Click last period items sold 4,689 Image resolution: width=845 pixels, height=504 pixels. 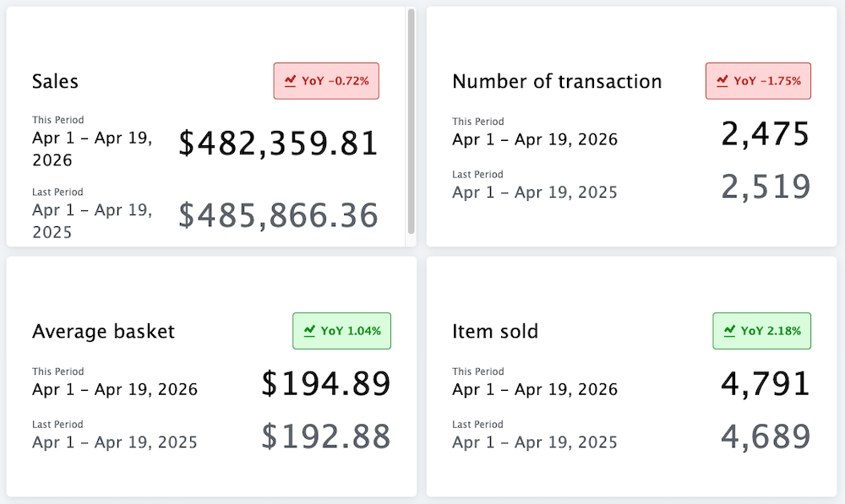(x=766, y=436)
